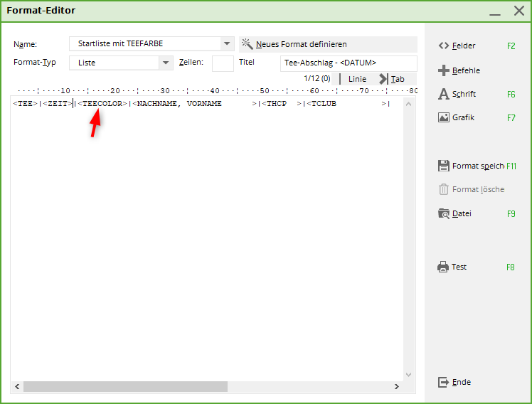Open Schrift font letter icon
Image resolution: width=532 pixels, height=404 pixels.
point(443,94)
